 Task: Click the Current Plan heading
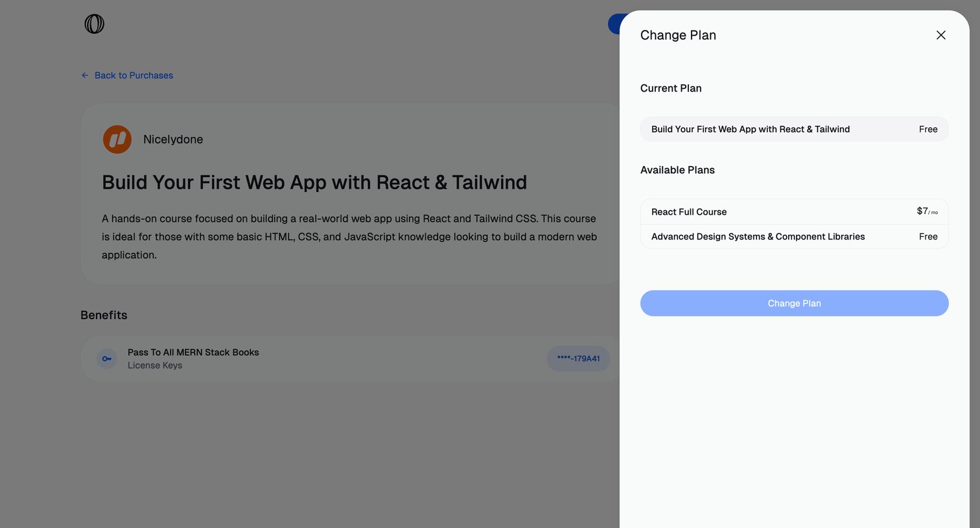(671, 88)
